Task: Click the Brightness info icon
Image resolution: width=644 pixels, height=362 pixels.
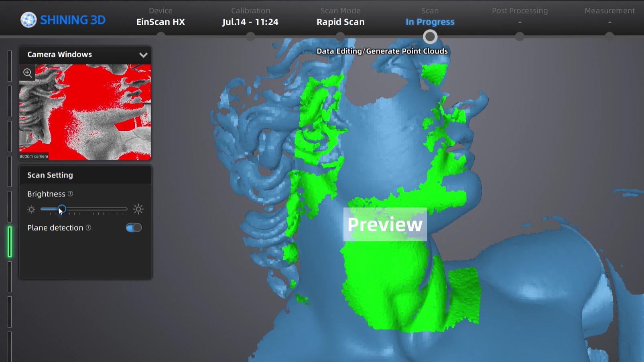Action: pos(71,194)
